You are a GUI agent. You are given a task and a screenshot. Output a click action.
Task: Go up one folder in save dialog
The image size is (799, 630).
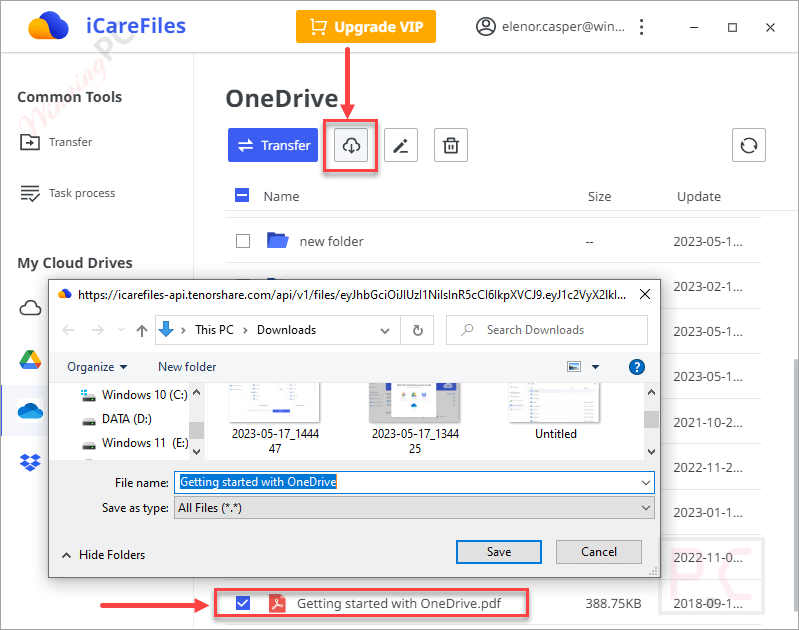pos(142,330)
